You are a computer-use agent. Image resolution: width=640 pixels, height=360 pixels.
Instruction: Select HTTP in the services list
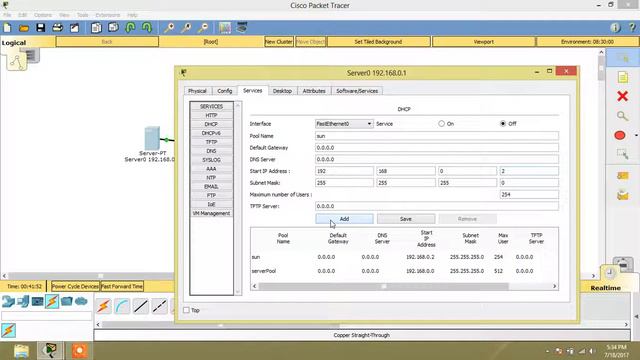pyautogui.click(x=211, y=116)
